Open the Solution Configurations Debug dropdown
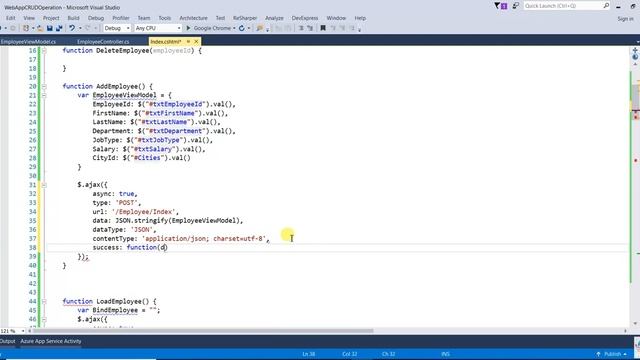 117,28
